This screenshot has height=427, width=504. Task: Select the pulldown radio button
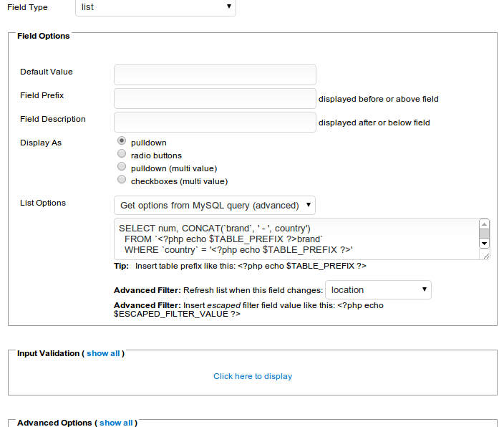coord(122,141)
